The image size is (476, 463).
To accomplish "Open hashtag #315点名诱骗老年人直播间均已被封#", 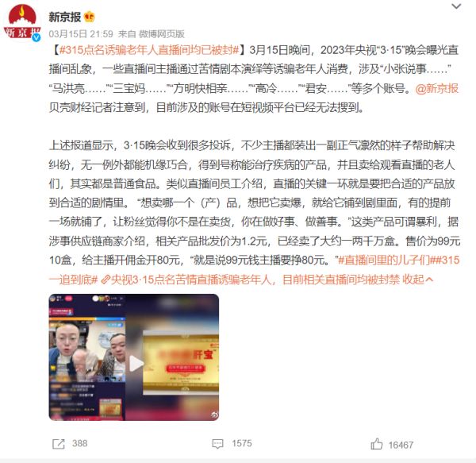I will [x=149, y=50].
